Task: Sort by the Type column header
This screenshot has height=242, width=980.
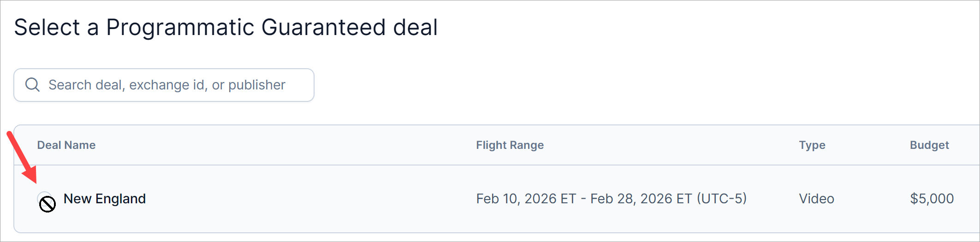Action: pyautogui.click(x=812, y=145)
